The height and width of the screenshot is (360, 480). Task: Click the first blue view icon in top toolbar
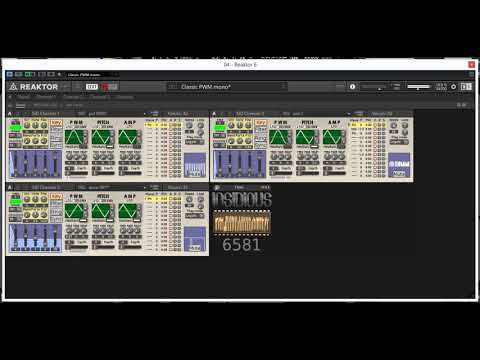[x=10, y=74]
